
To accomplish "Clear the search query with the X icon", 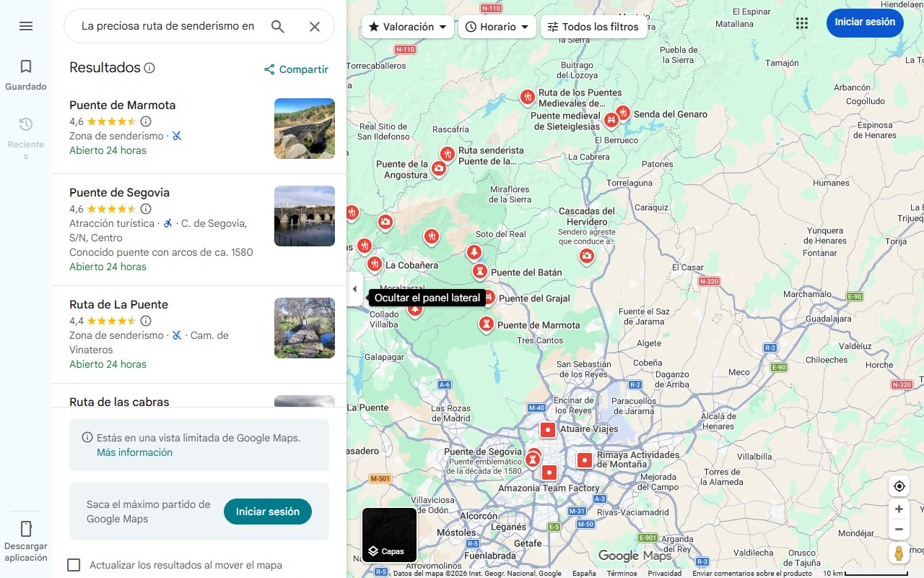I will point(315,26).
